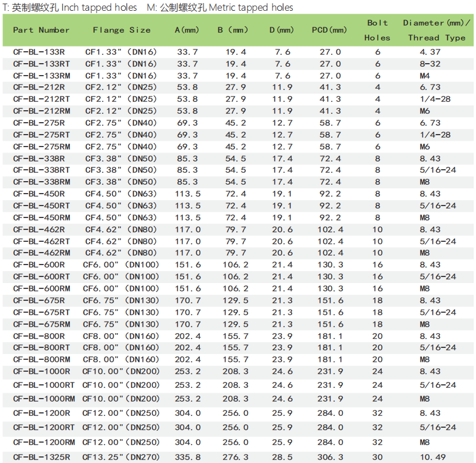This screenshot has height=463, width=476.
Task: Click the Bolt Holes column header
Action: tap(377, 30)
